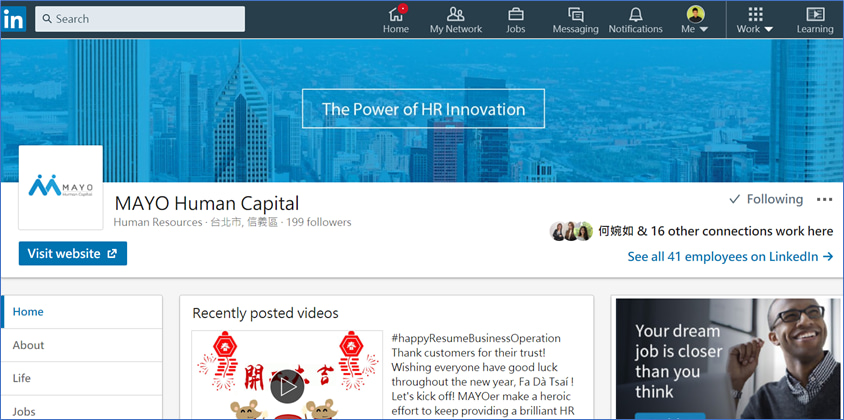This screenshot has height=420, width=844.
Task: Click the '199 followers' text
Action: pyautogui.click(x=319, y=222)
